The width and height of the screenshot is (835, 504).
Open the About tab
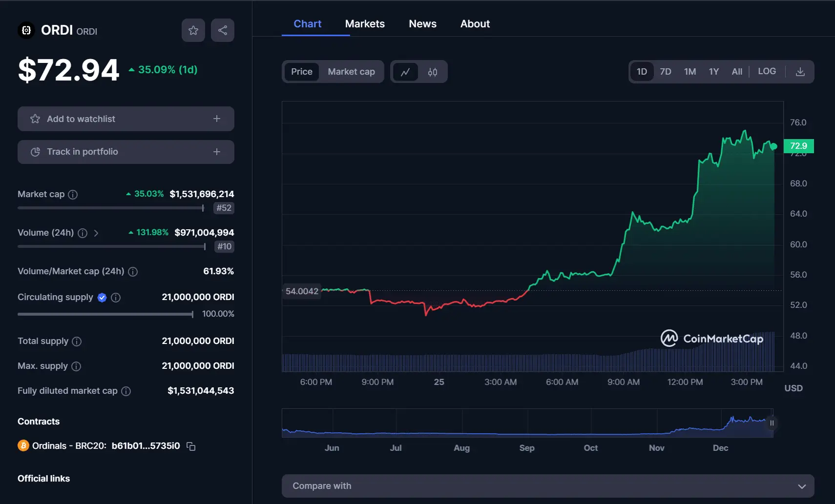[x=475, y=24]
